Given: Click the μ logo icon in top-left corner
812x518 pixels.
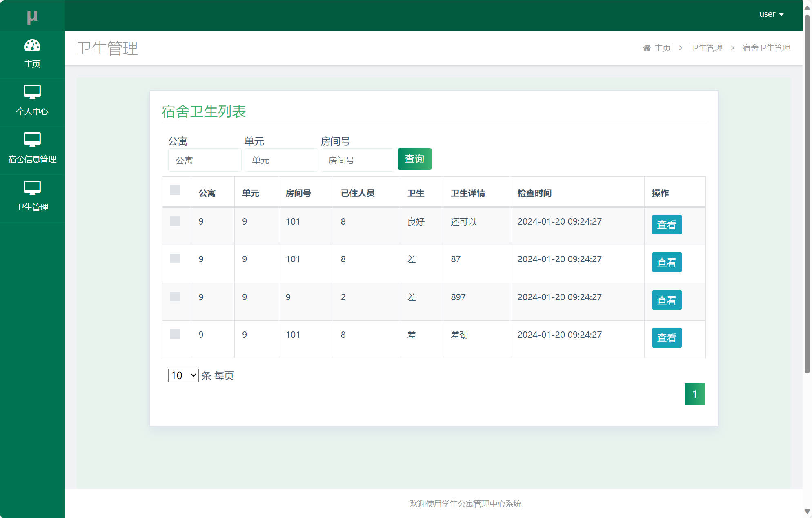Looking at the screenshot, I should click(x=32, y=16).
